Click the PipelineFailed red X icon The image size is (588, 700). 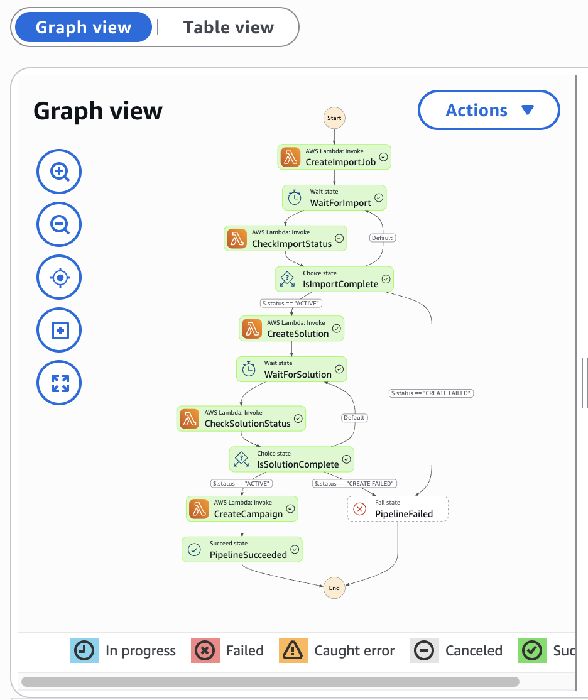point(360,509)
